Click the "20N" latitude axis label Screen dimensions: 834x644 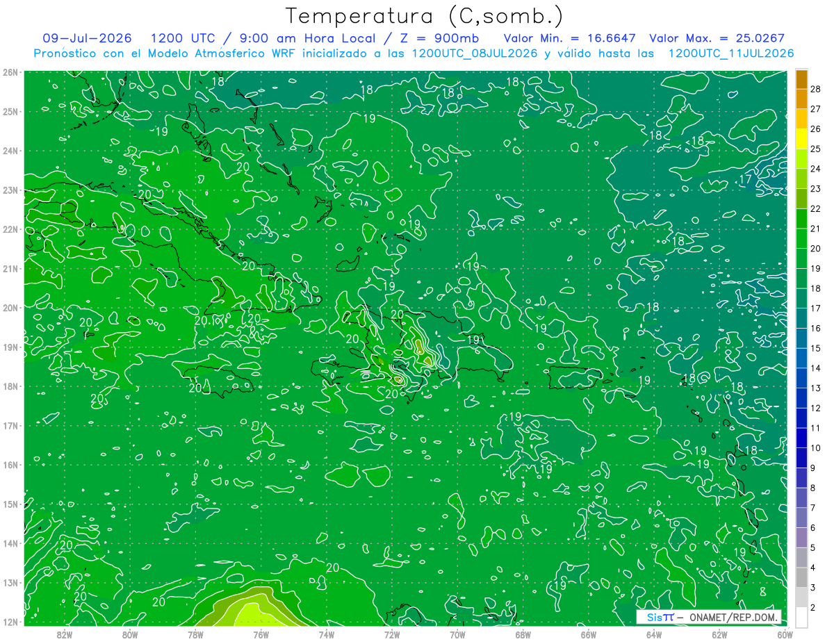click(x=10, y=308)
